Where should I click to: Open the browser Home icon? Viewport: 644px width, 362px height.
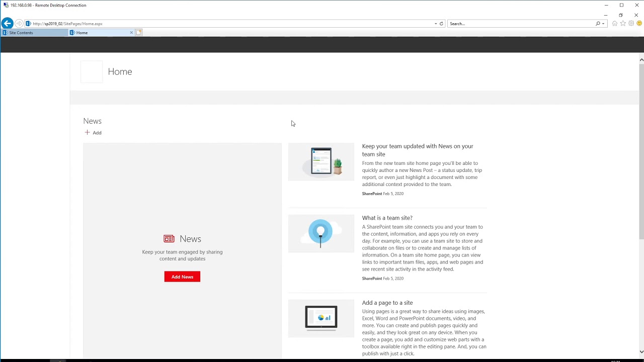click(x=615, y=24)
